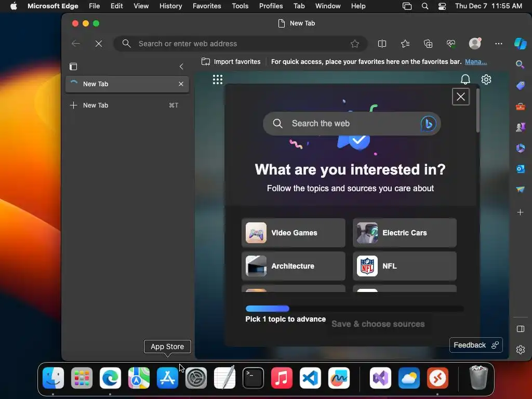The width and height of the screenshot is (532, 399).
Task: Open sidebar Microsoft 365 icon
Action: click(521, 148)
